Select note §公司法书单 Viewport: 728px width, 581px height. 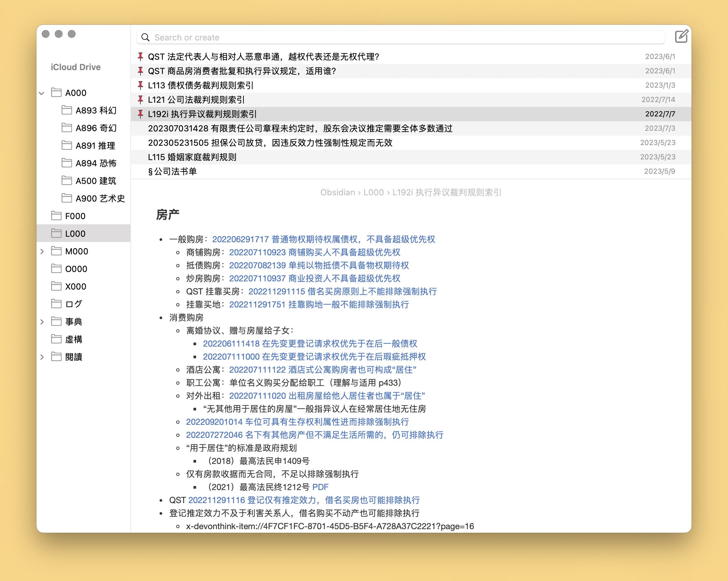click(x=411, y=171)
